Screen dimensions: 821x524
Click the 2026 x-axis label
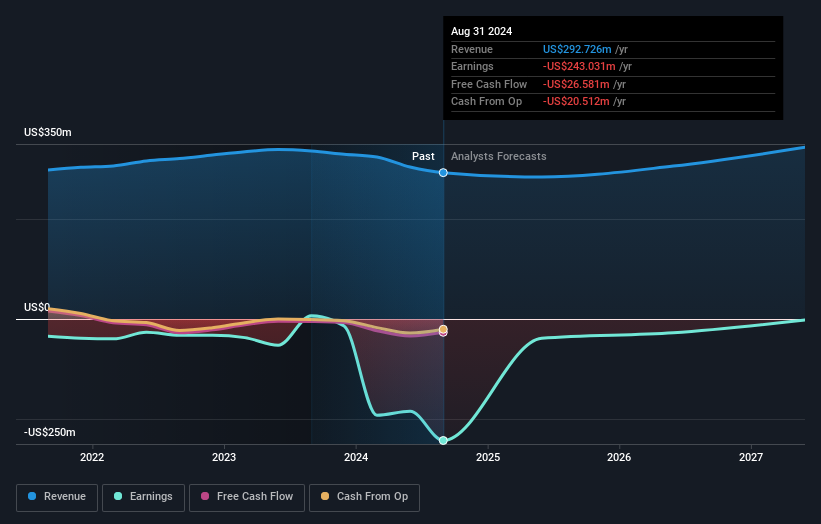coord(619,457)
